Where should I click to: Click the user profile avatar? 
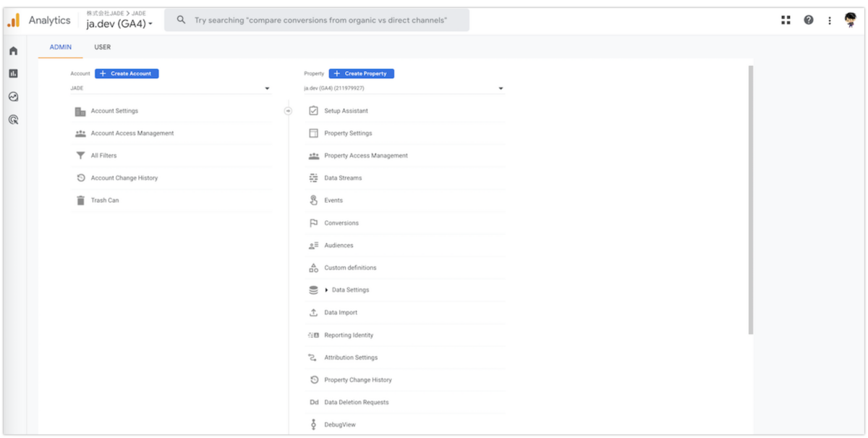coord(851,20)
